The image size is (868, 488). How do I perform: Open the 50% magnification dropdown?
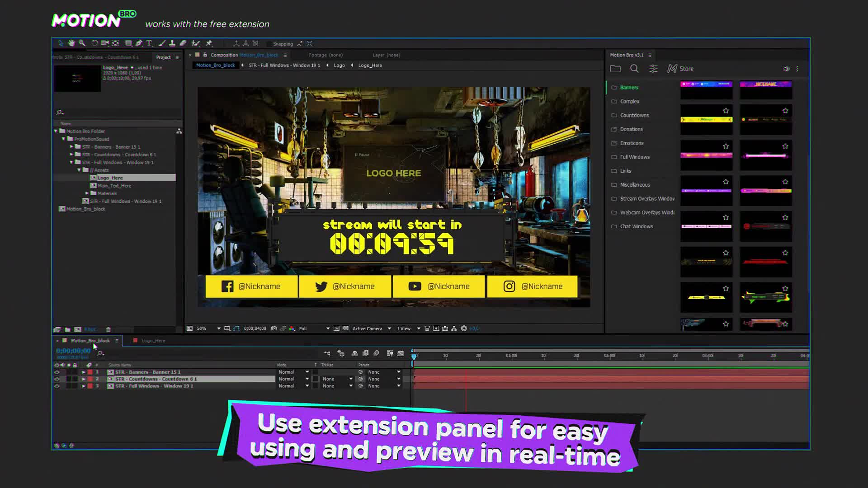209,328
